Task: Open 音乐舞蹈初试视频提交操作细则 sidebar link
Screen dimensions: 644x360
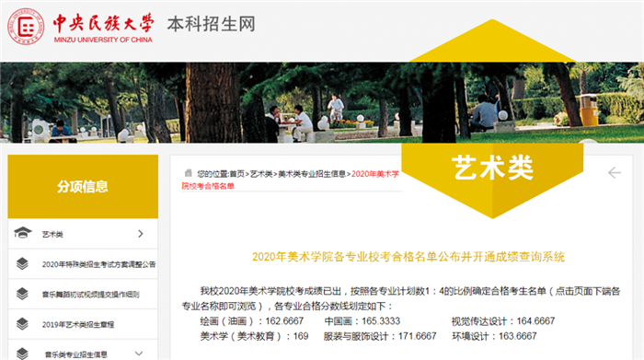Action: coord(90,295)
